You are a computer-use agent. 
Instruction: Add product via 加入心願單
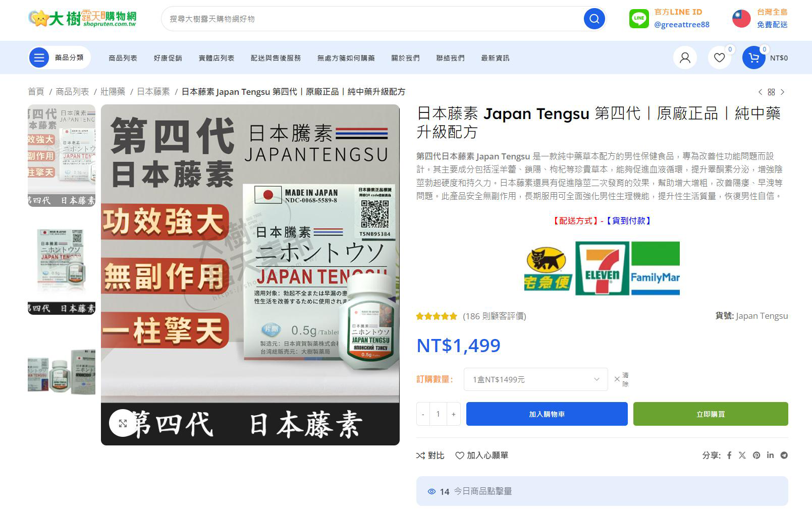click(481, 456)
